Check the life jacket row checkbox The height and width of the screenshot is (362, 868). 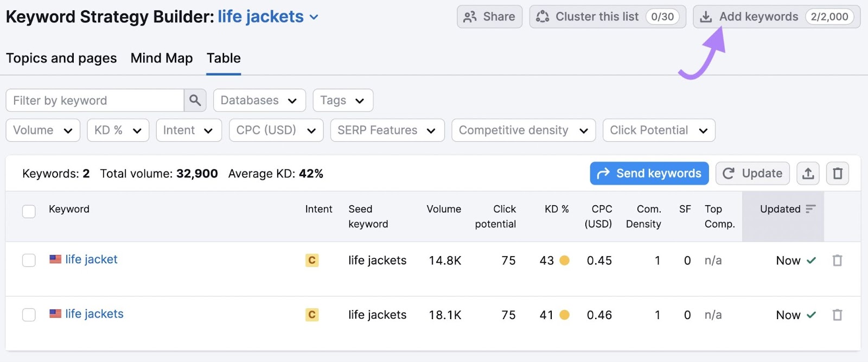[x=29, y=261]
